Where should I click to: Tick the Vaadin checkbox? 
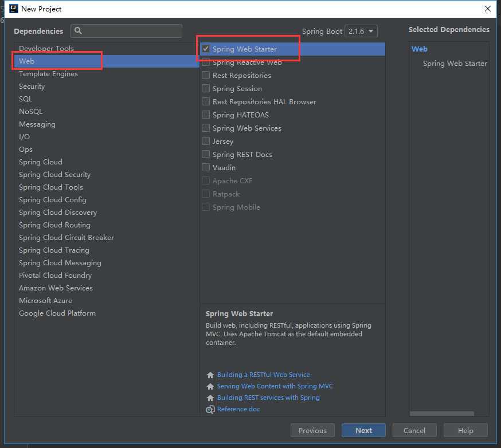[206, 167]
